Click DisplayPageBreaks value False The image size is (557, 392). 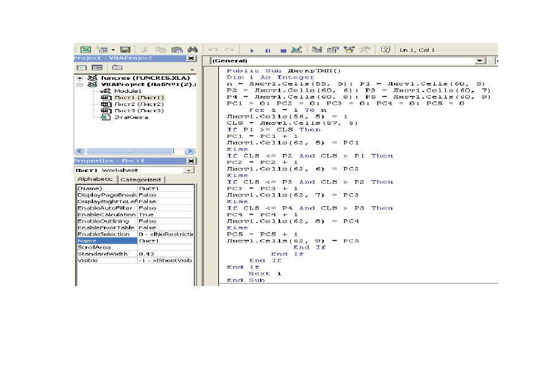pyautogui.click(x=165, y=195)
